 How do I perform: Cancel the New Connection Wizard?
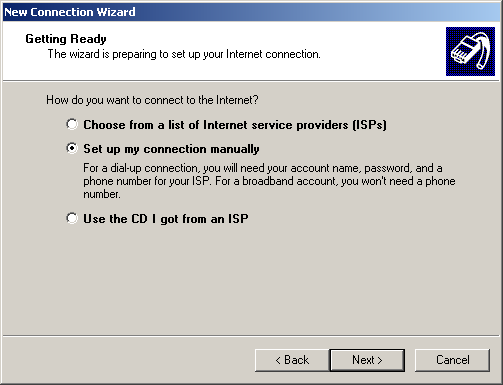click(x=452, y=360)
